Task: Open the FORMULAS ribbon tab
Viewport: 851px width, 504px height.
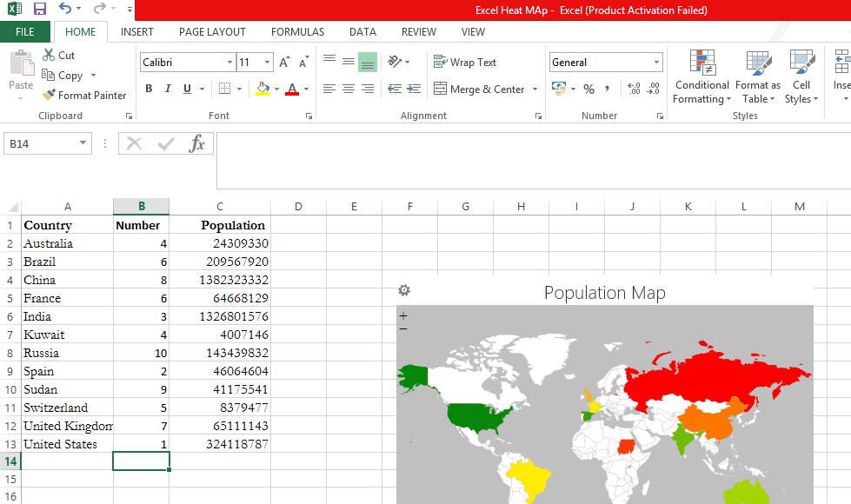Action: [x=297, y=32]
